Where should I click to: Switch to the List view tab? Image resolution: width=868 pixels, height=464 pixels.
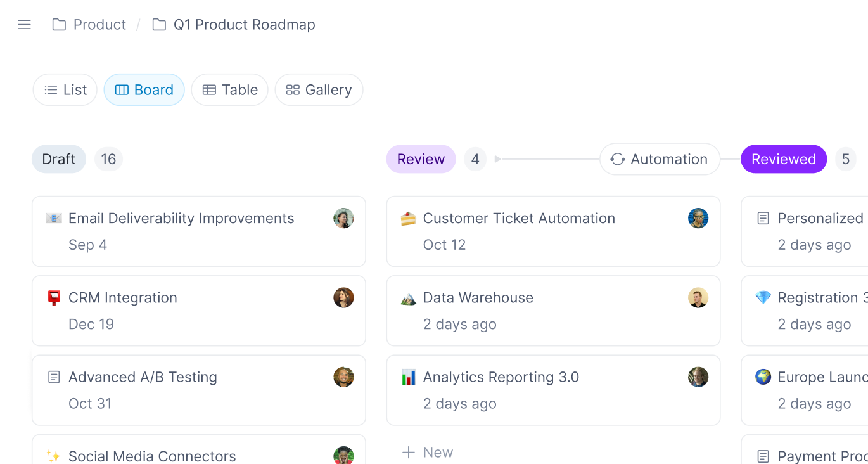(65, 90)
